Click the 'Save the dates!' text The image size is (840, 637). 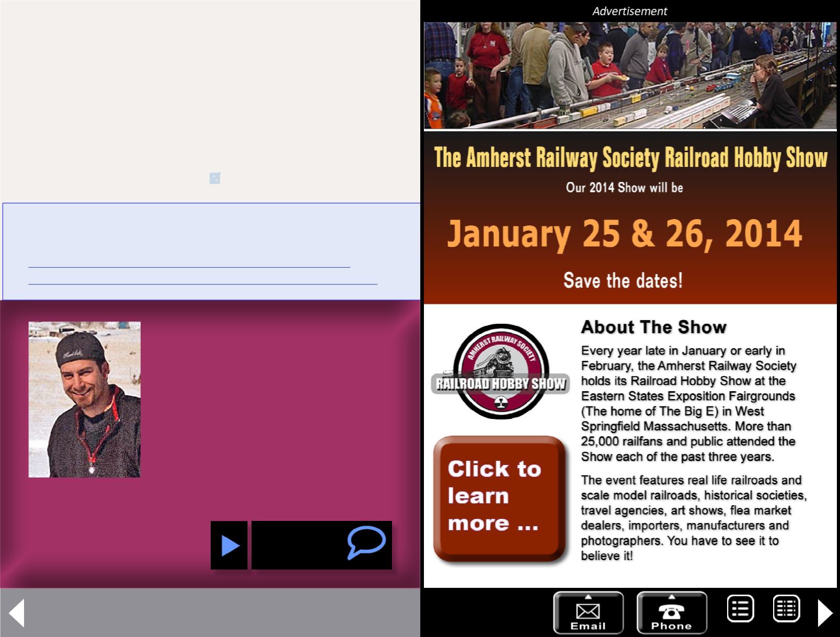point(623,280)
